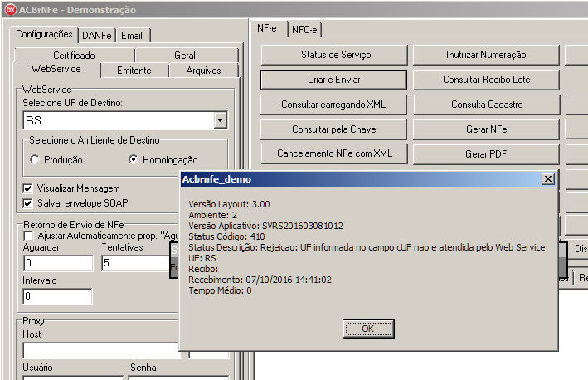The width and height of the screenshot is (588, 380).
Task: Switch to the Certificado tab
Action: pos(74,55)
